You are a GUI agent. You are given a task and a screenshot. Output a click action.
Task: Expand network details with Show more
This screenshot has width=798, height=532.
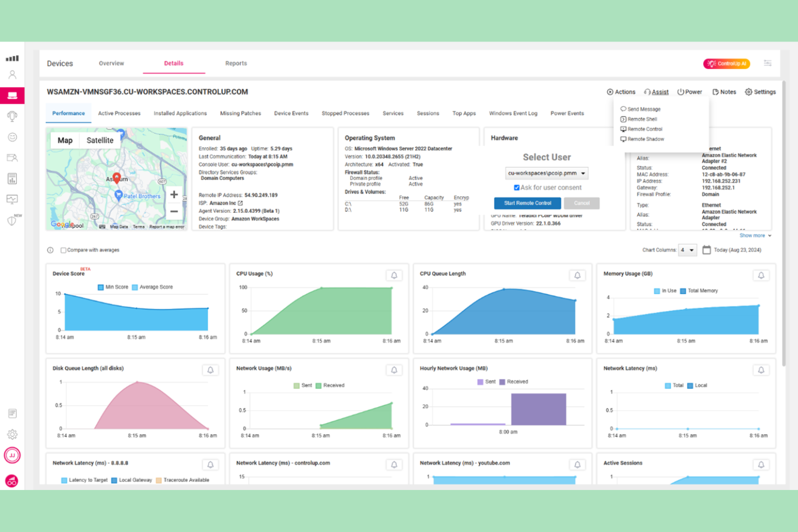pyautogui.click(x=755, y=236)
